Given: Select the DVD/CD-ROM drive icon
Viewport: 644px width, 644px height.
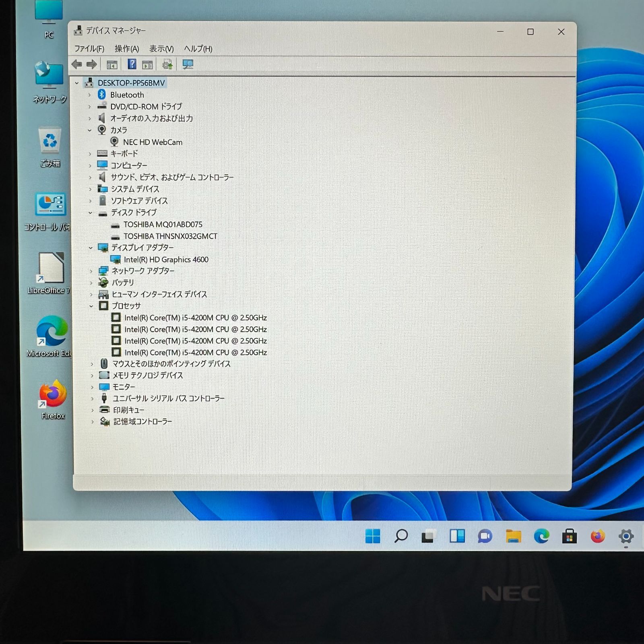Looking at the screenshot, I should pyautogui.click(x=102, y=106).
